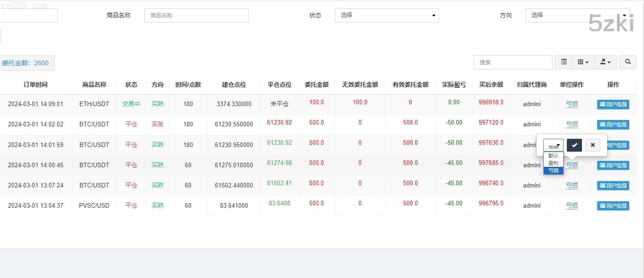Image resolution: width=644 pixels, height=278 pixels.
Task: Click the inline single-control select box
Action: (553, 146)
